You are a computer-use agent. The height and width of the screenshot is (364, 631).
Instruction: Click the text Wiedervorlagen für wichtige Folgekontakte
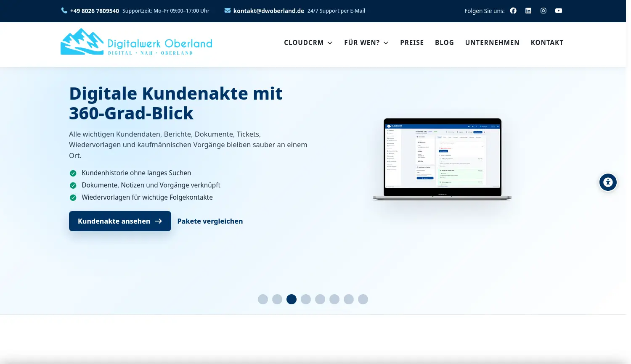[x=147, y=197]
